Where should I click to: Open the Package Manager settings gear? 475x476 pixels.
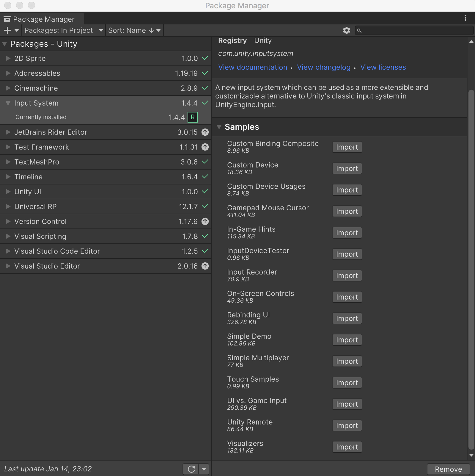click(346, 30)
